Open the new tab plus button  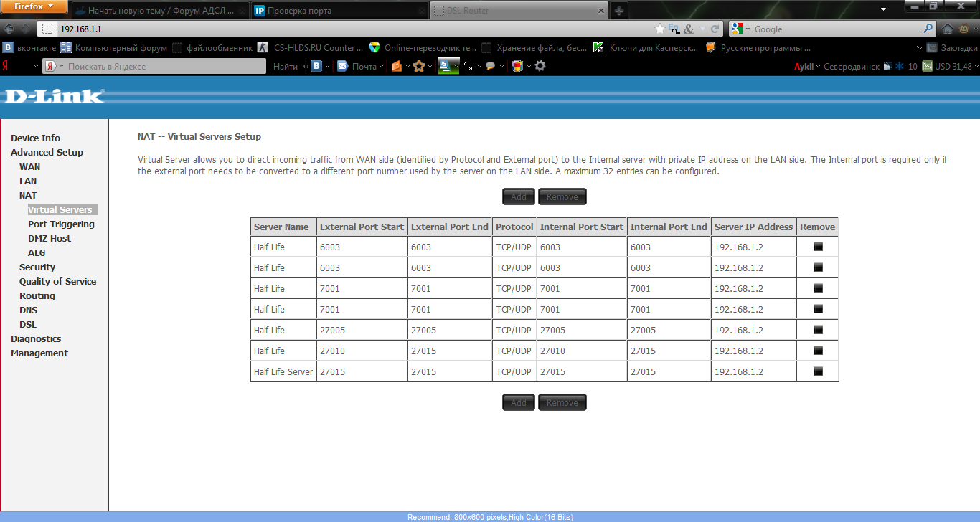click(618, 11)
